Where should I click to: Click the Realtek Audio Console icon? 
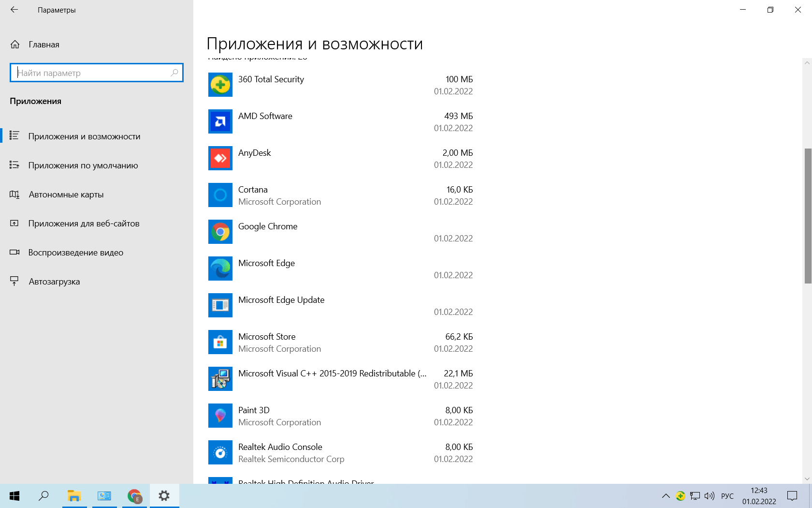[220, 452]
